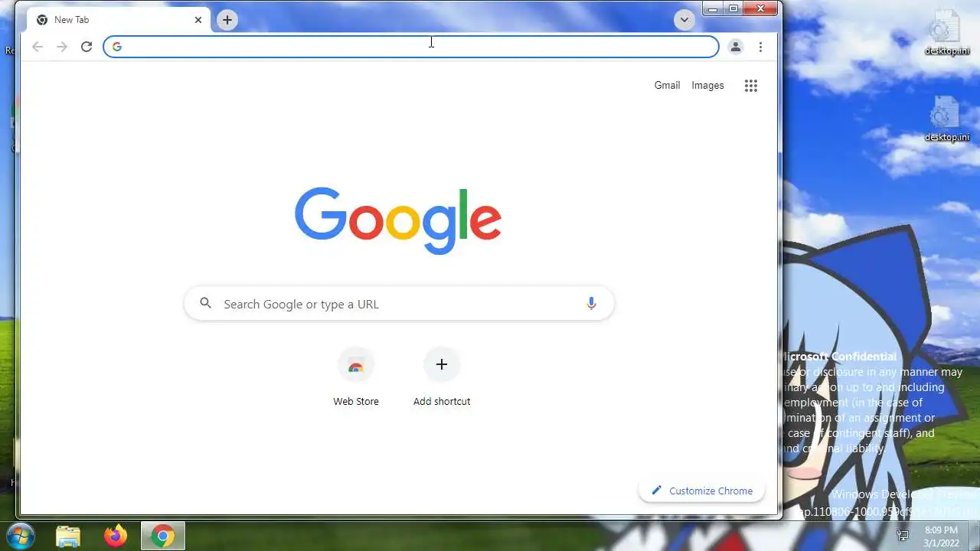Click inside the address bar
980x551 pixels.
(411, 47)
